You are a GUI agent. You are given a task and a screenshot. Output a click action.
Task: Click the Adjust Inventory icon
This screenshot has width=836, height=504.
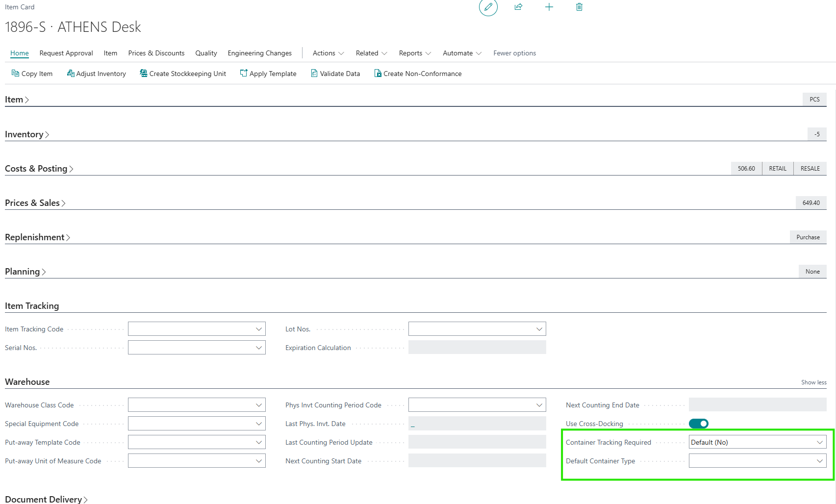tap(71, 74)
